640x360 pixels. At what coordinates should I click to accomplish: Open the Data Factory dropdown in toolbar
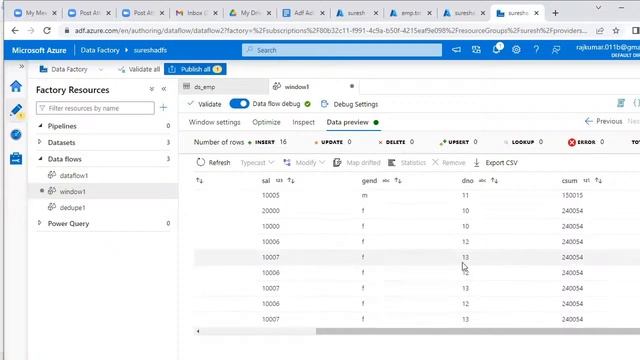click(x=71, y=69)
